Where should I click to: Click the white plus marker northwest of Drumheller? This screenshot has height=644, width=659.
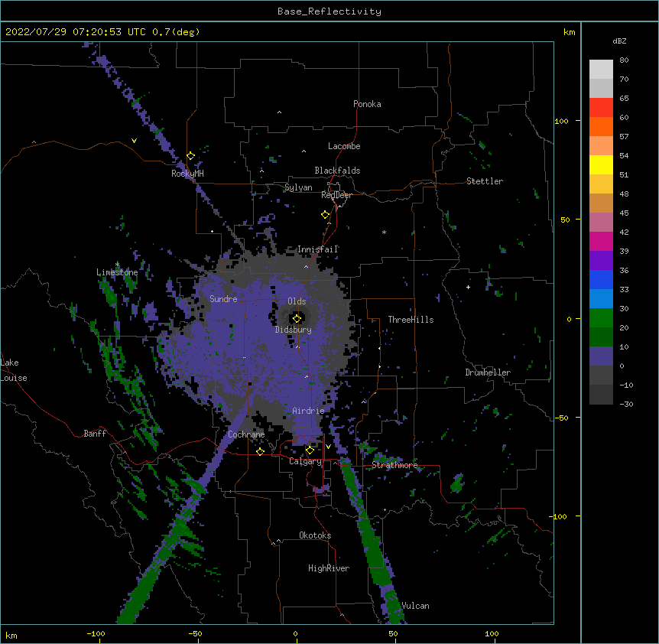[x=468, y=287]
